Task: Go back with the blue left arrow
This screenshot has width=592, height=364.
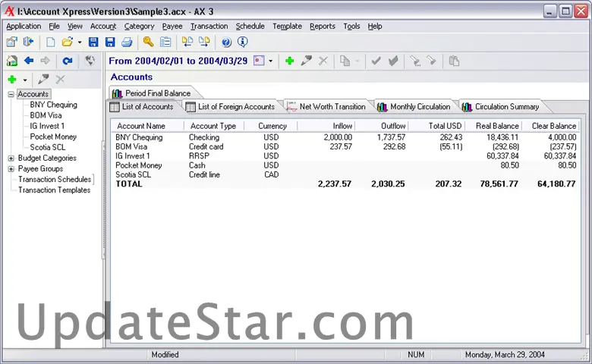Action: point(29,61)
